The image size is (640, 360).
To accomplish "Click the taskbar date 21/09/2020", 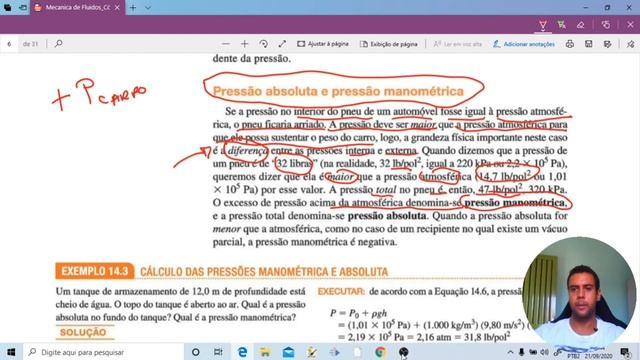I will (600, 356).
